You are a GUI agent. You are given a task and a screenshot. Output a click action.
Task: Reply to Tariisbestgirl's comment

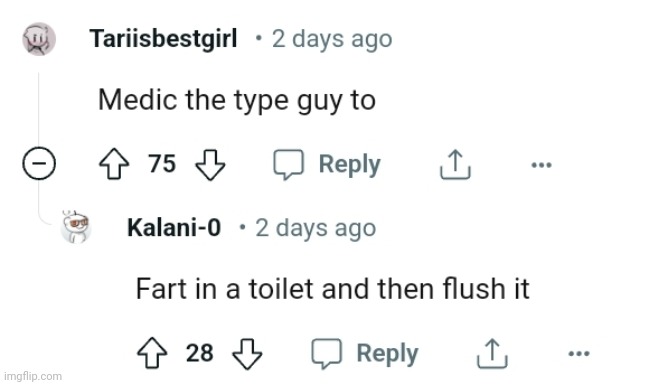point(327,164)
